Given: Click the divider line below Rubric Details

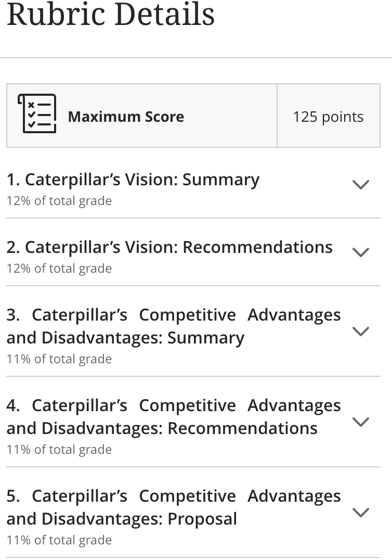Looking at the screenshot, I should click(196, 57).
